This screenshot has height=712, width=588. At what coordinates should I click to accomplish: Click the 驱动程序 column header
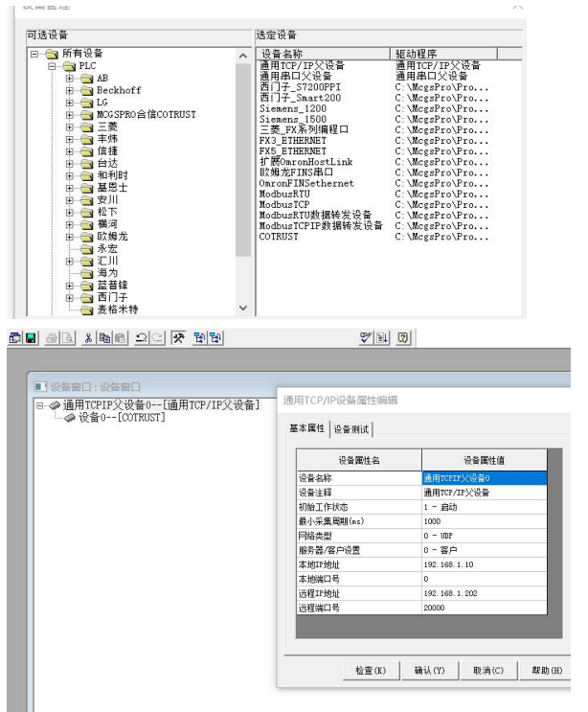click(443, 54)
